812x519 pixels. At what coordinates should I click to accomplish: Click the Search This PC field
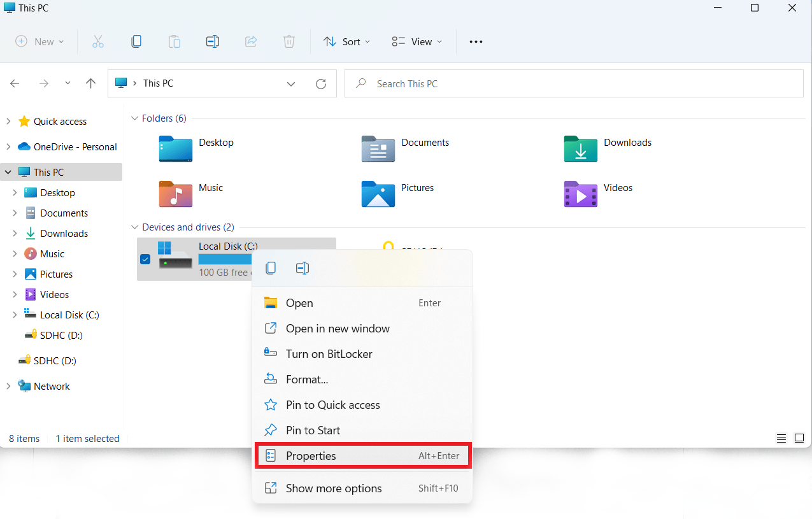[x=573, y=83]
